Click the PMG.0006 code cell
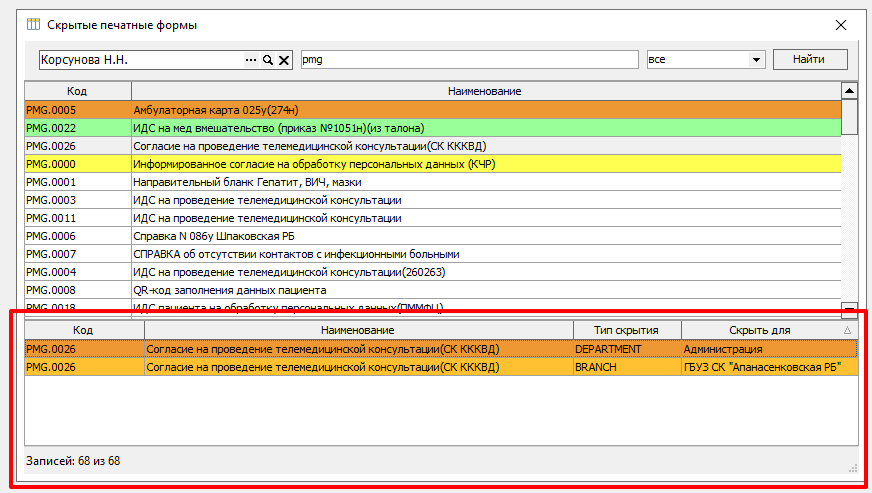872x493 pixels. [77, 236]
